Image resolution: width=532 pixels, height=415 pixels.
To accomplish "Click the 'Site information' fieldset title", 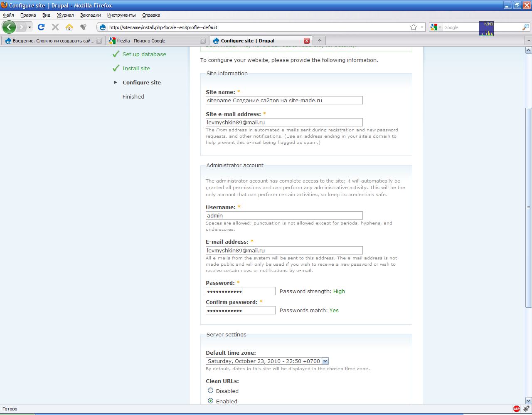I will pos(227,73).
